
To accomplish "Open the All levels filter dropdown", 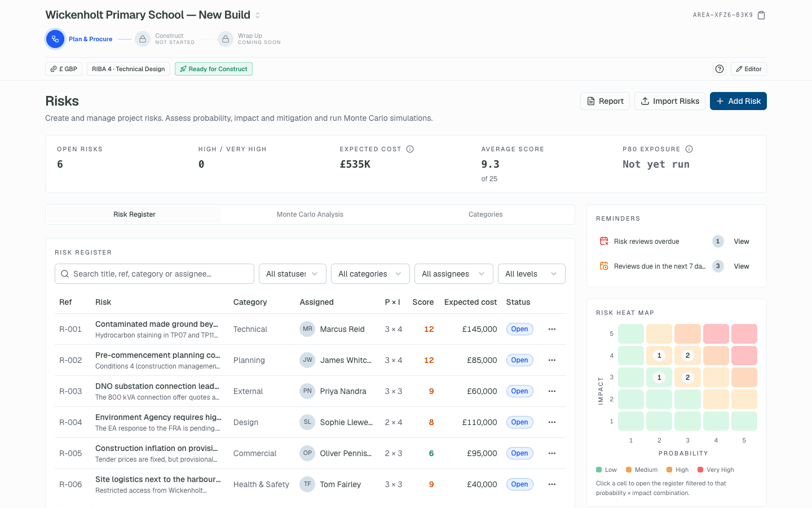I will (x=532, y=274).
